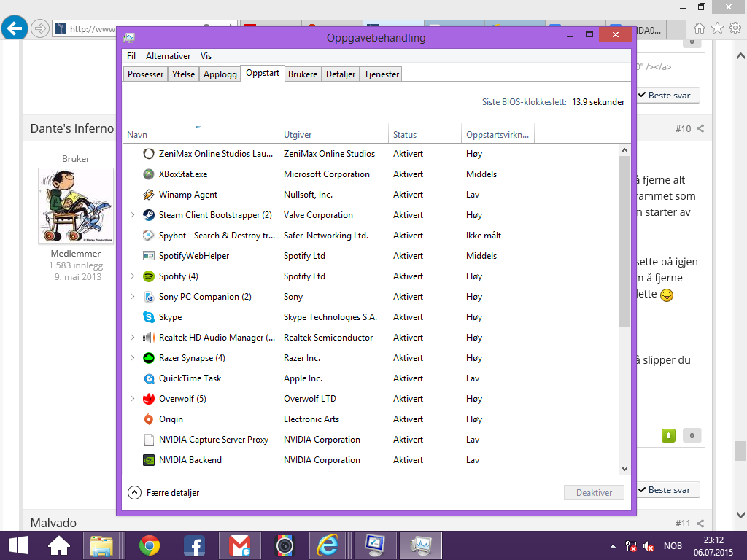Expand the Steam Client Bootstrapper group

tap(133, 215)
